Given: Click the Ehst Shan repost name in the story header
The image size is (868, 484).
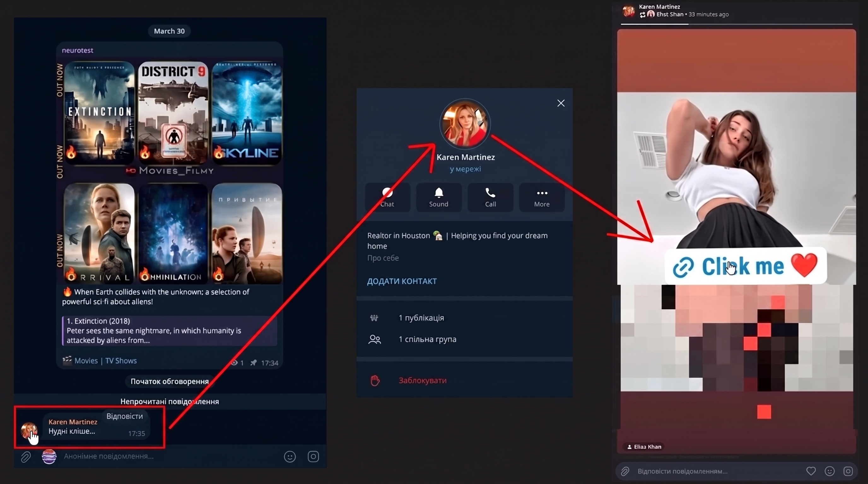Looking at the screenshot, I should pos(670,14).
